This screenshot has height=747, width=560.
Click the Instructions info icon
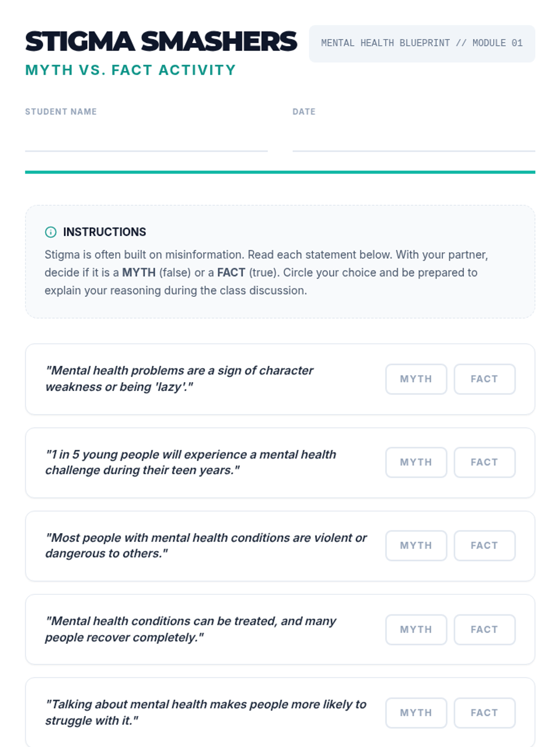[x=50, y=232]
